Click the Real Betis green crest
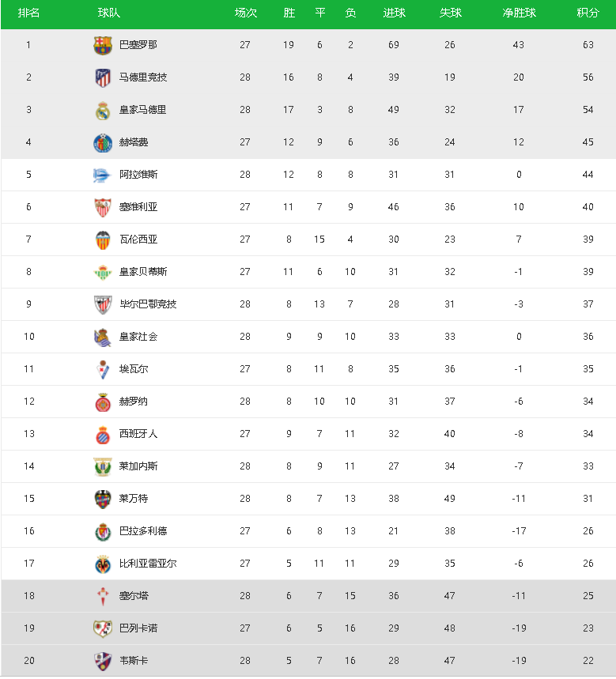Image resolution: width=616 pixels, height=679 pixels. click(103, 272)
